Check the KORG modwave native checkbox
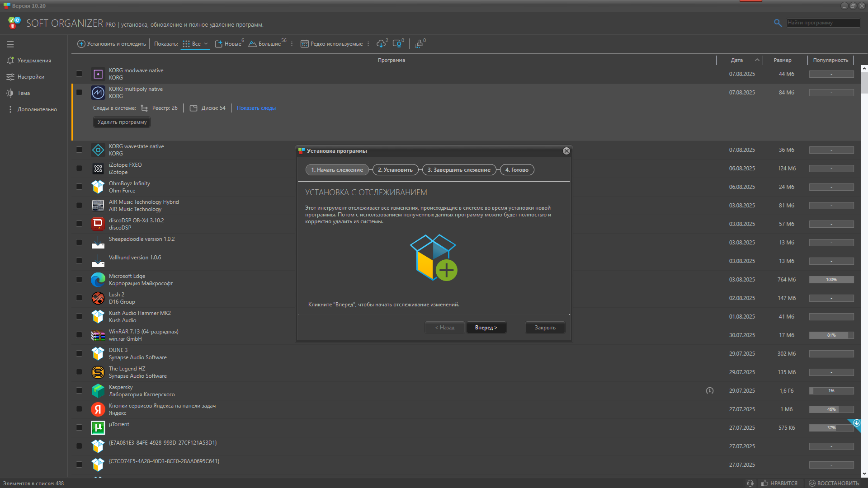Image resolution: width=868 pixels, height=488 pixels. point(79,74)
